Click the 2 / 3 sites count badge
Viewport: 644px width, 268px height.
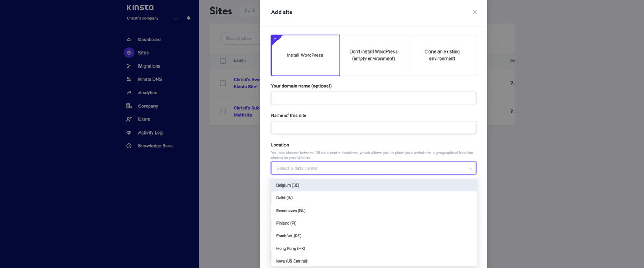[x=250, y=11]
